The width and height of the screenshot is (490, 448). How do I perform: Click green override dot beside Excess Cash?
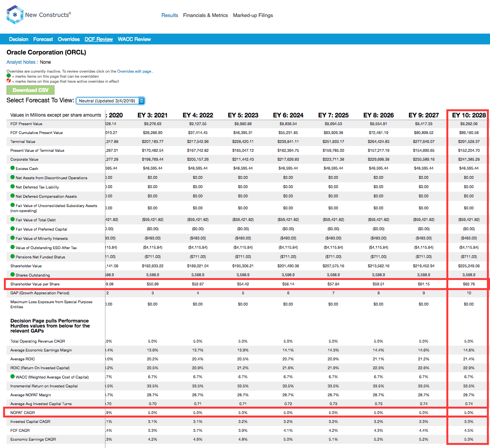[13, 168]
